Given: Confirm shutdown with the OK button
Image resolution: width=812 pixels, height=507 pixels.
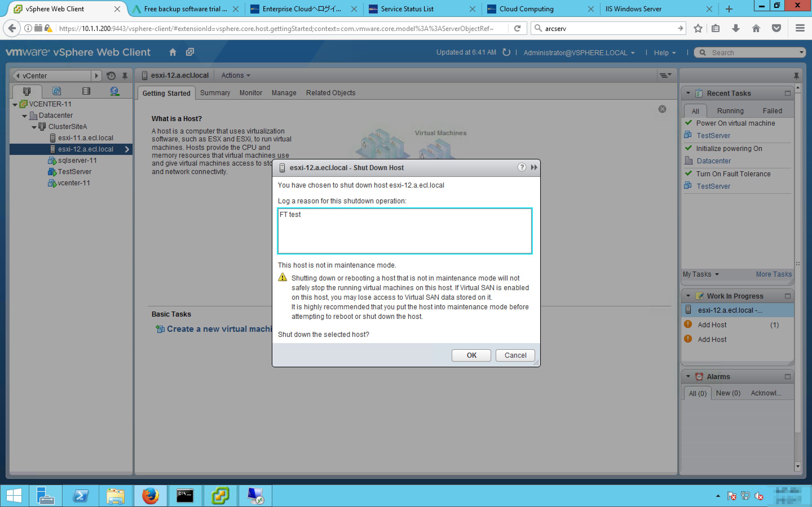Looking at the screenshot, I should click(471, 355).
